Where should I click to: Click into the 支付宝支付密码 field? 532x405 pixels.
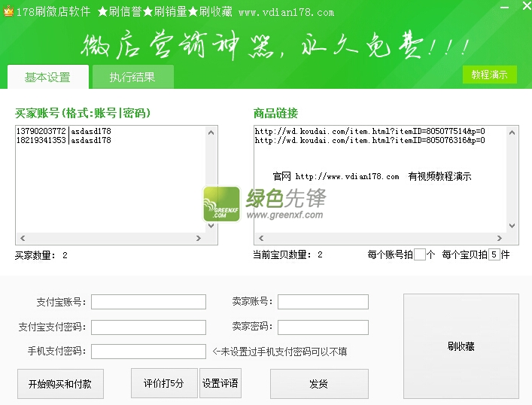[148, 327]
